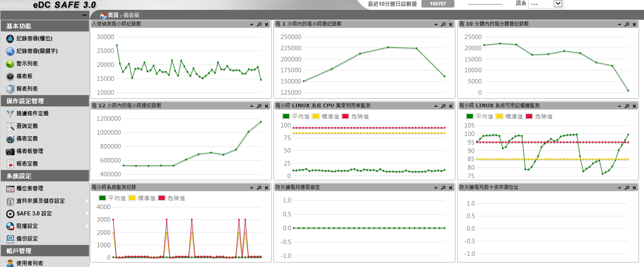Click the 警示列表 green check icon
644x267 pixels.
click(10, 64)
